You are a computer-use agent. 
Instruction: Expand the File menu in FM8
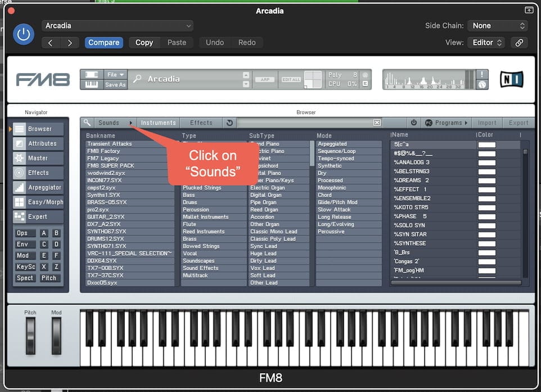115,74
